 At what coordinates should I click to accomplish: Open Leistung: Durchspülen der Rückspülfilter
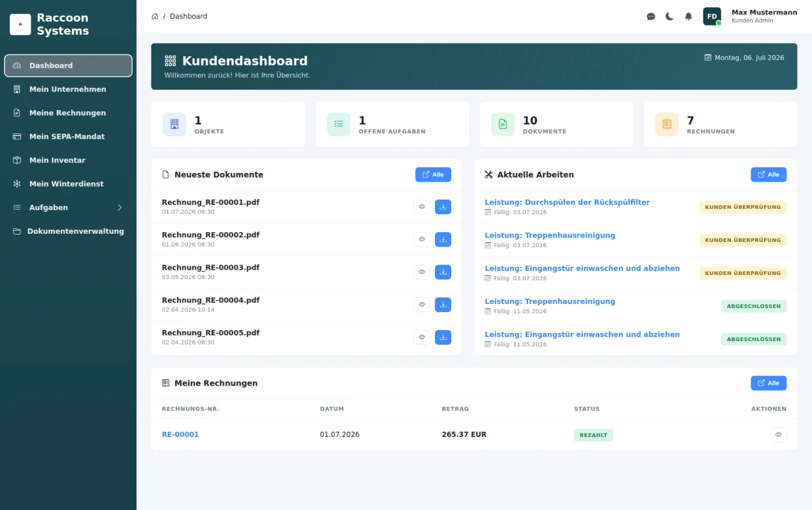click(567, 202)
